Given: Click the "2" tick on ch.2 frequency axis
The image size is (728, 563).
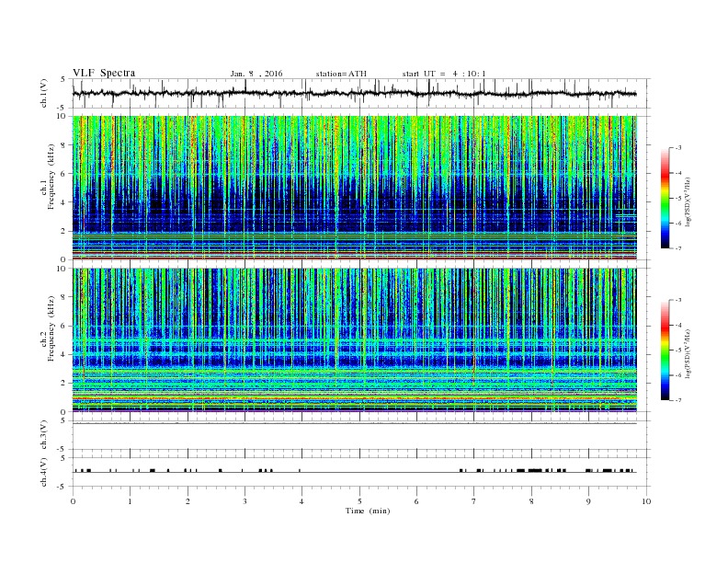Looking at the screenshot, I should click(64, 384).
